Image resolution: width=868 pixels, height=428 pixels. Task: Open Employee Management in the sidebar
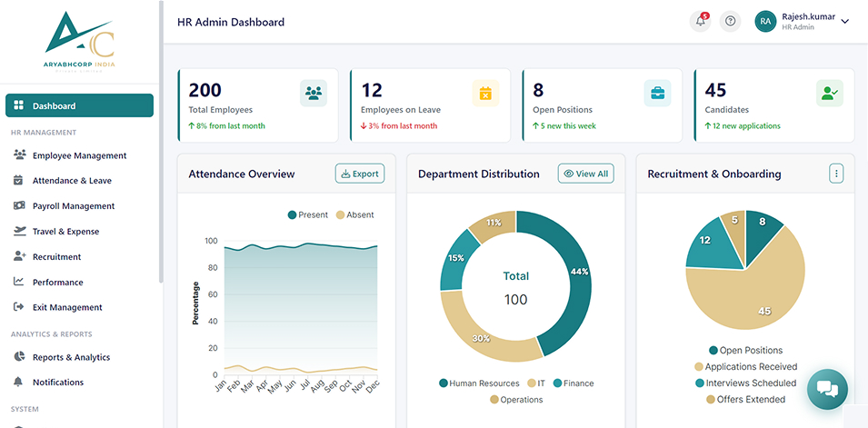(x=80, y=155)
